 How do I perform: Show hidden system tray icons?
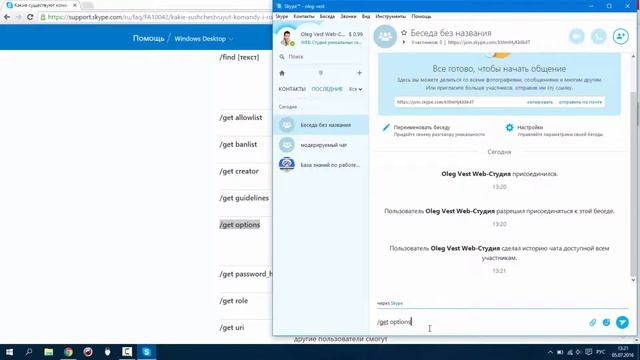point(550,352)
